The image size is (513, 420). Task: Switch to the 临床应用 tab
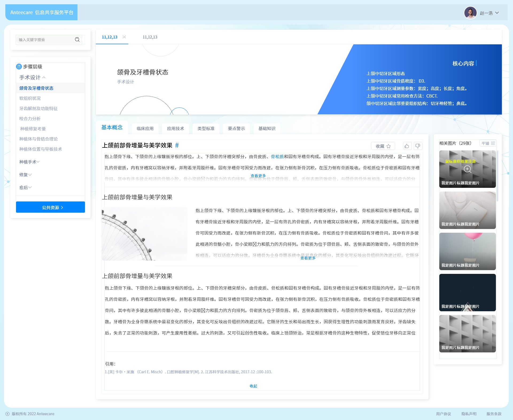point(145,129)
